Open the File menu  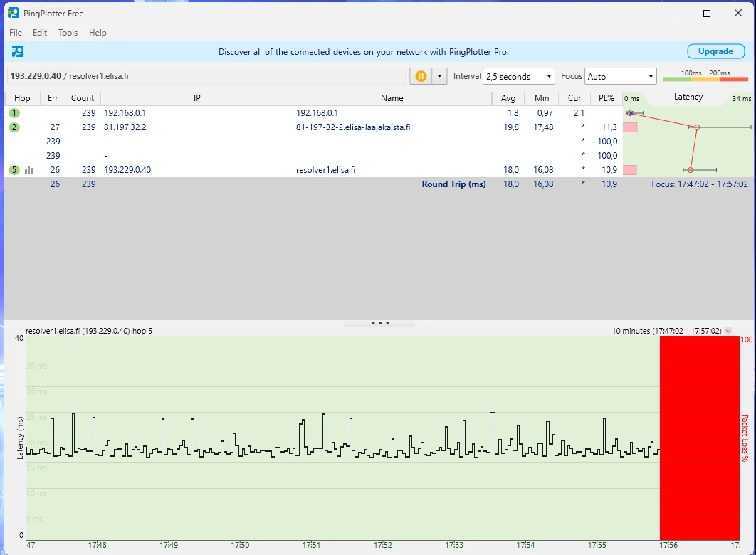16,33
